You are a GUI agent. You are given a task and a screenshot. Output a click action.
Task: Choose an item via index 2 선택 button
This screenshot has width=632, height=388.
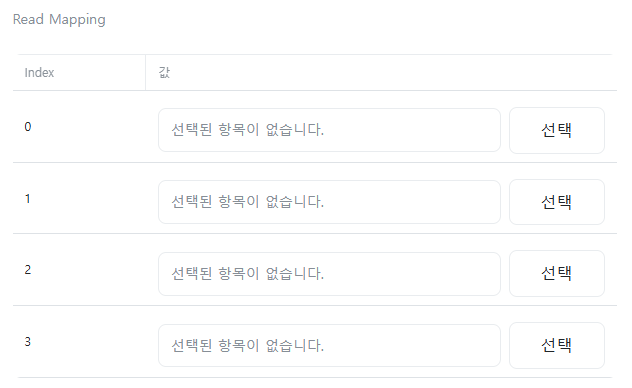(x=557, y=274)
